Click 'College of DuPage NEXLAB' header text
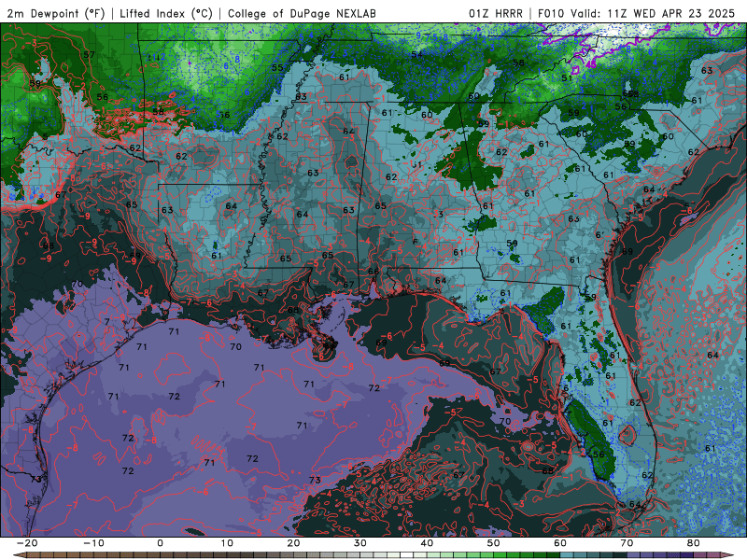Screen dimensions: 747x560 tap(302, 14)
